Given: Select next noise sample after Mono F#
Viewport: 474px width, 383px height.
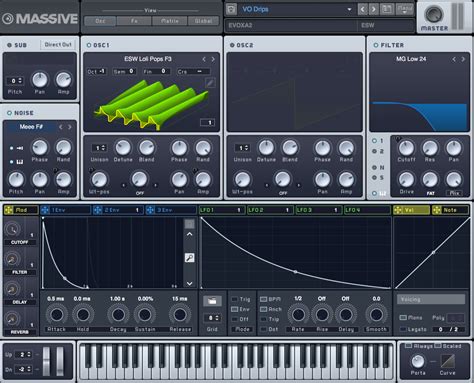Looking at the screenshot, I should click(x=70, y=127).
